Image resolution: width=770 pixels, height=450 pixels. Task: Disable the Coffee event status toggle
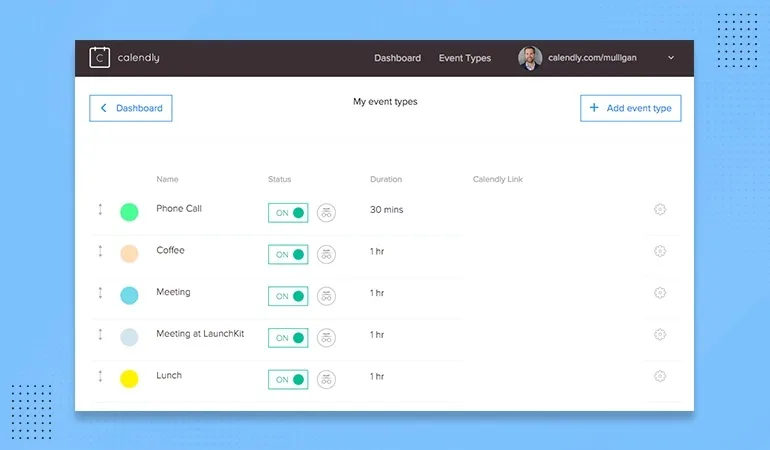[x=288, y=254]
